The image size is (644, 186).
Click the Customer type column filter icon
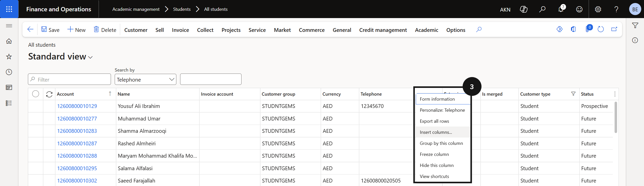click(573, 94)
